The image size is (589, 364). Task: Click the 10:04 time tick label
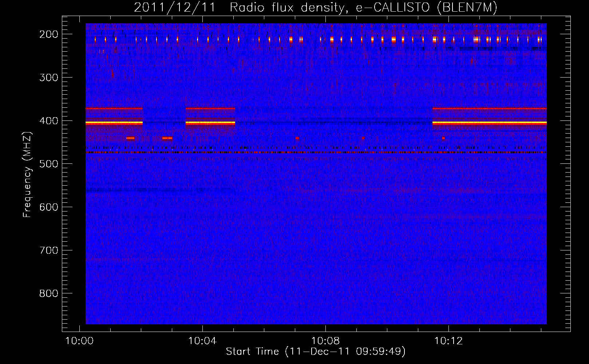202,341
